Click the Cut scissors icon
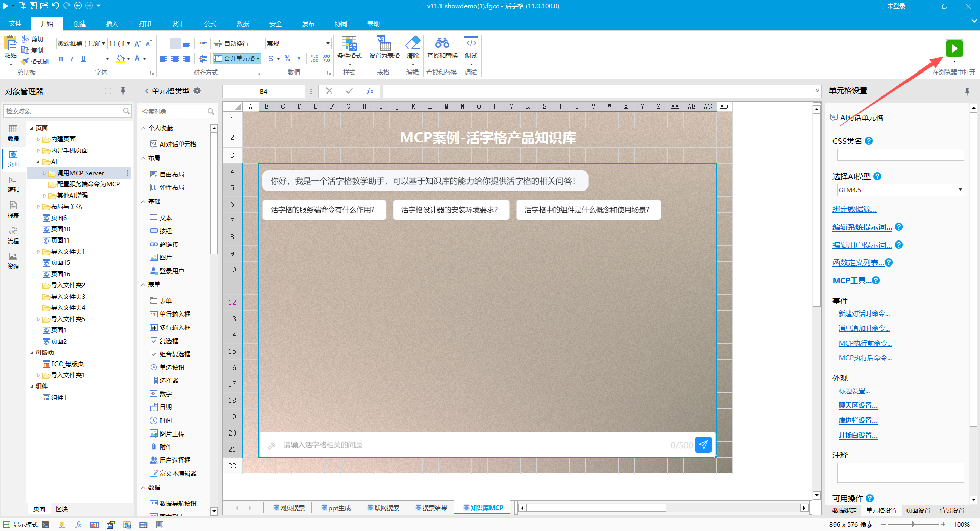Viewport: 980px width, 531px height. pyautogui.click(x=25, y=39)
